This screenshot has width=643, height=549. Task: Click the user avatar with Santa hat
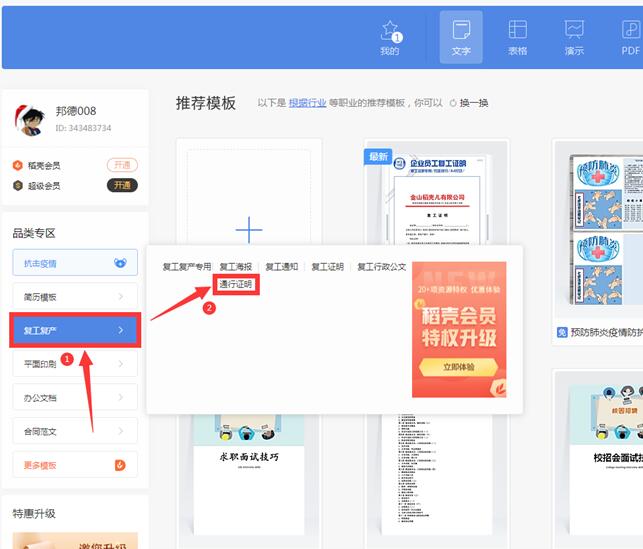click(x=29, y=120)
